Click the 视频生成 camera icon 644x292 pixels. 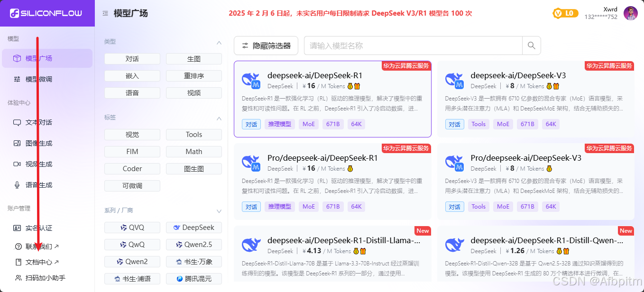click(17, 164)
